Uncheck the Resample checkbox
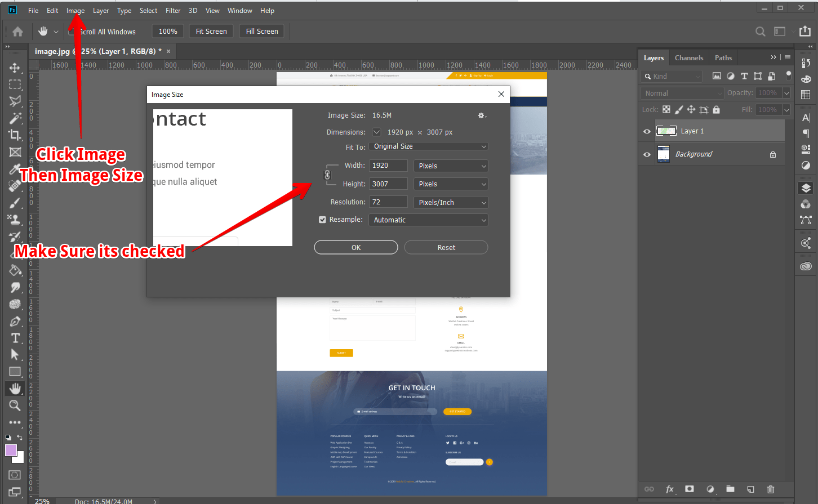The height and width of the screenshot is (504, 818). pyautogui.click(x=322, y=220)
